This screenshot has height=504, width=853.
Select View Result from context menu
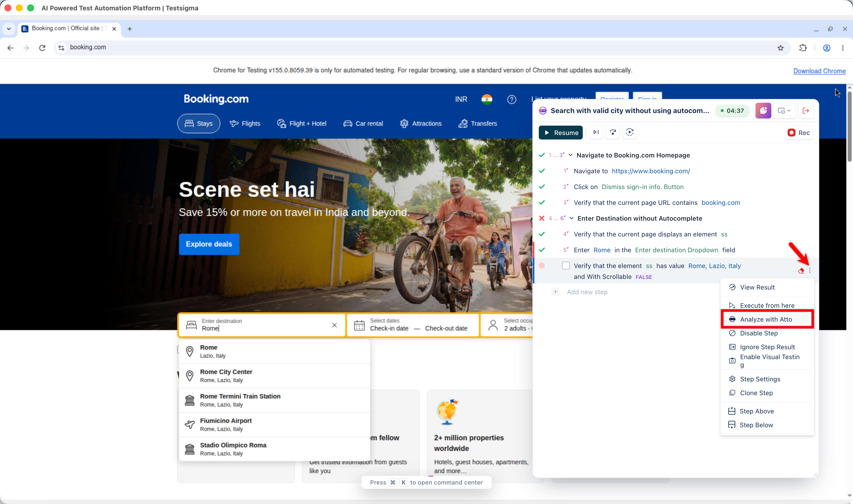(767, 287)
